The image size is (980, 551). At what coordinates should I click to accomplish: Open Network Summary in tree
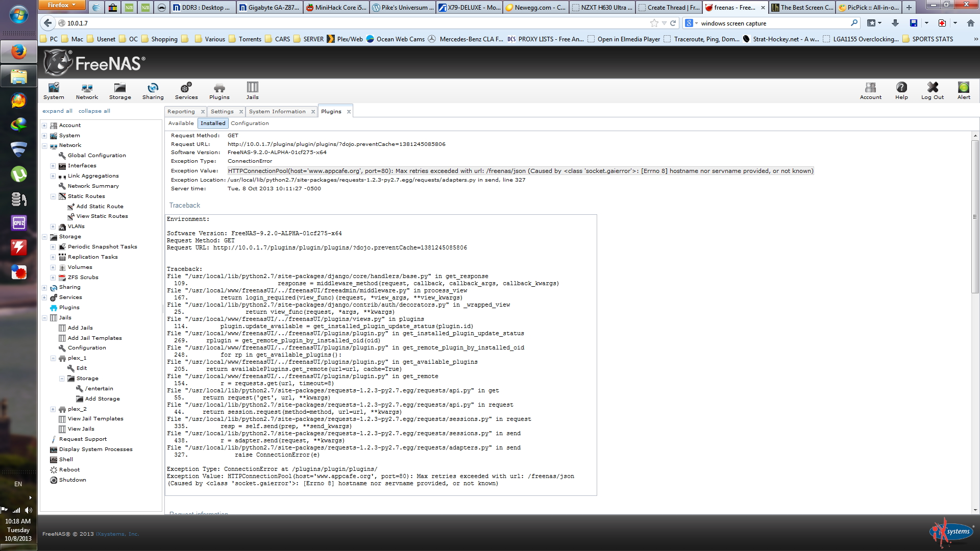(93, 186)
